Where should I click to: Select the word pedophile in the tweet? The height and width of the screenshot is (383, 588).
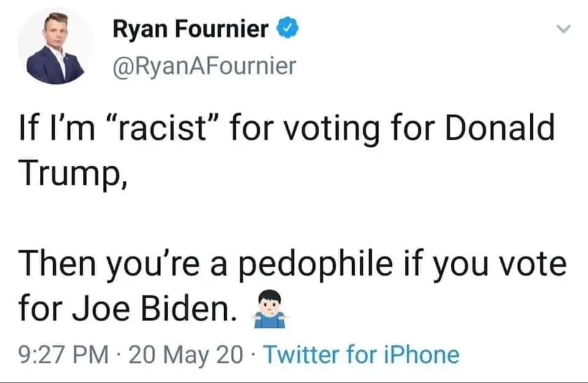point(314,265)
